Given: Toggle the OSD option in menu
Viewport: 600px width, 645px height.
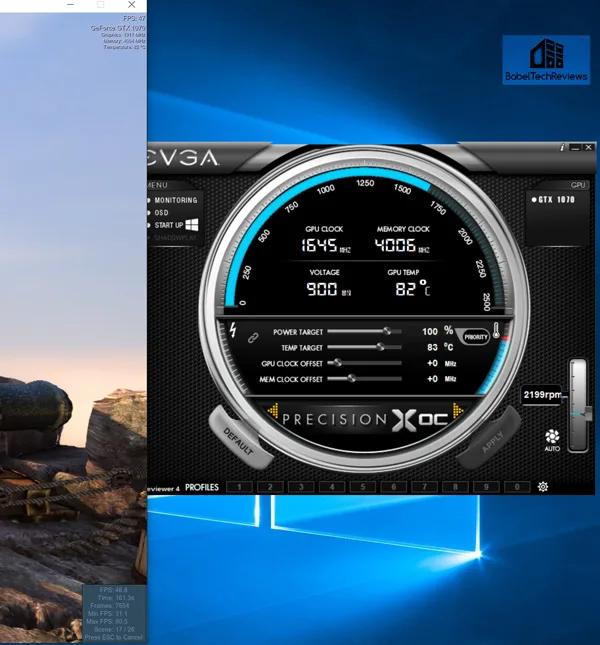Looking at the screenshot, I should (x=160, y=212).
